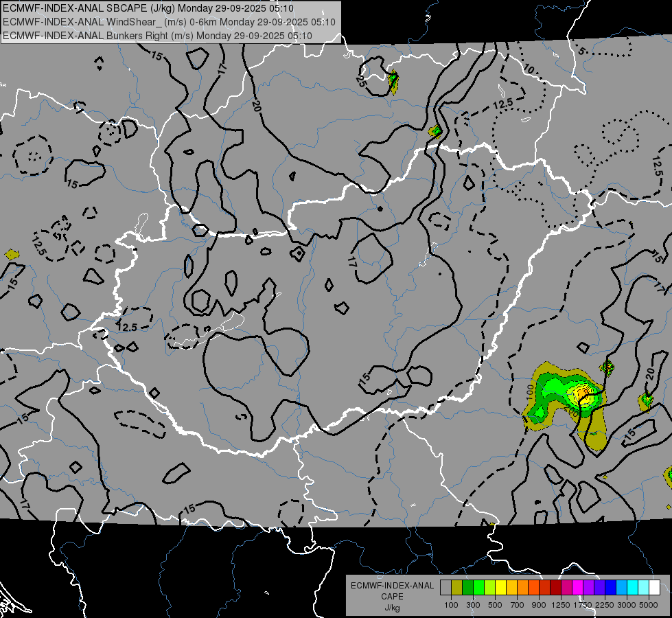Click the pale cyan swatch before 5000
This screenshot has width=672, height=618.
[x=644, y=588]
